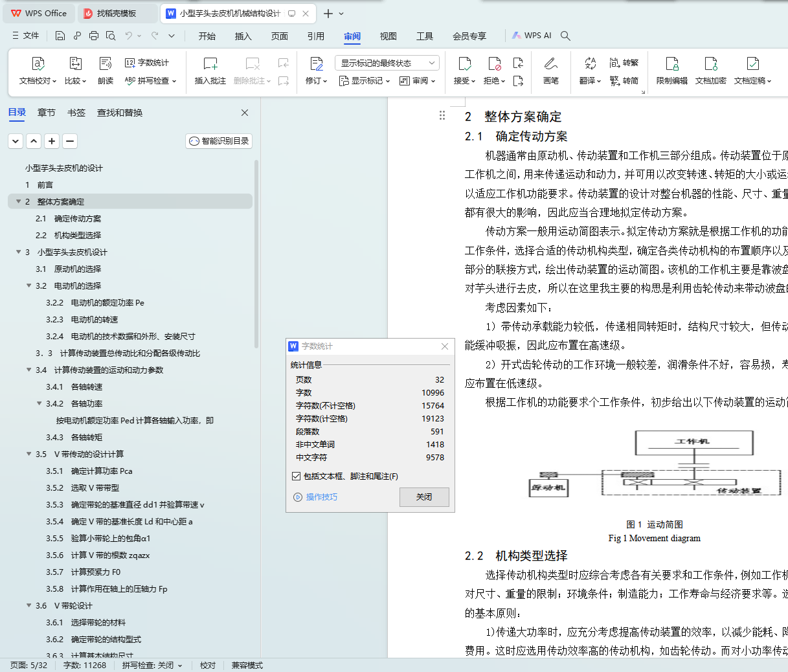This screenshot has height=672, width=788.
Task: Open 查找和替换 in navigation pane
Action: click(x=120, y=113)
